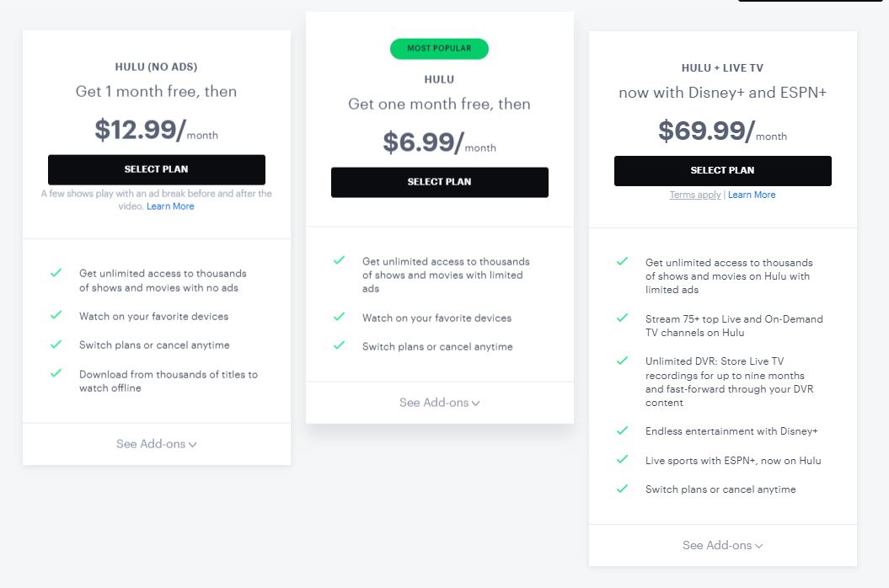Click the green MOST POPULAR badge

[439, 48]
